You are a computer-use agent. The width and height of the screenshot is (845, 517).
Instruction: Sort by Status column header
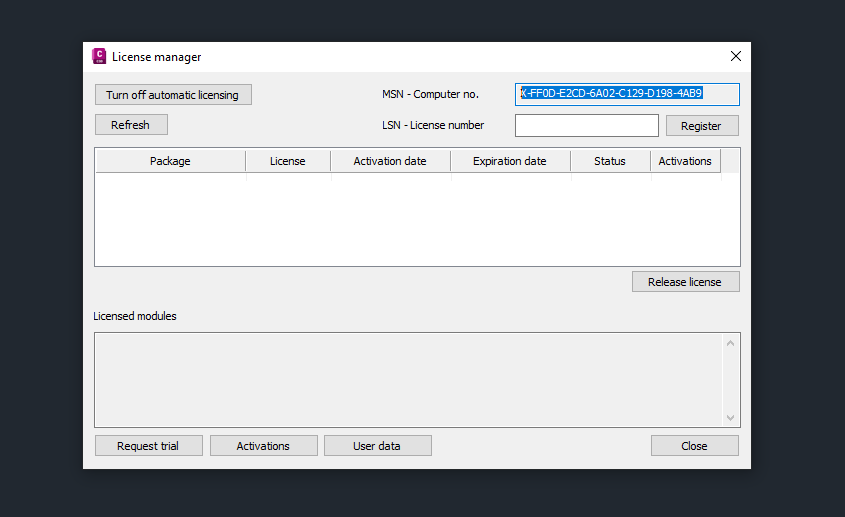tap(610, 161)
